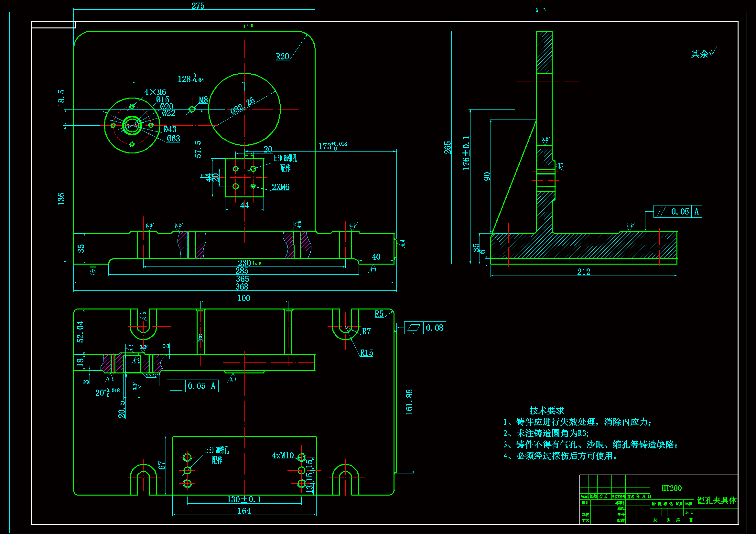Select the R15 radius label

click(x=366, y=353)
